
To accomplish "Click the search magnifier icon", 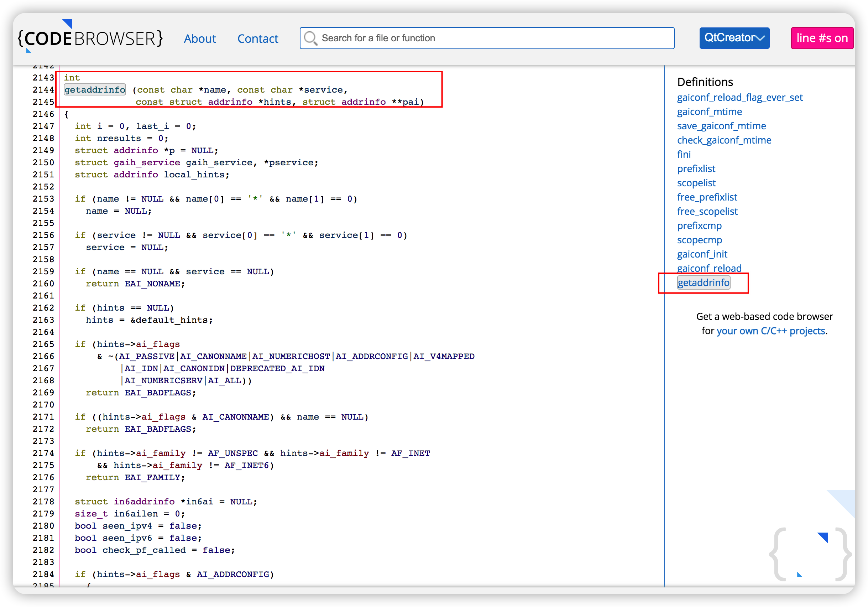I will 310,38.
